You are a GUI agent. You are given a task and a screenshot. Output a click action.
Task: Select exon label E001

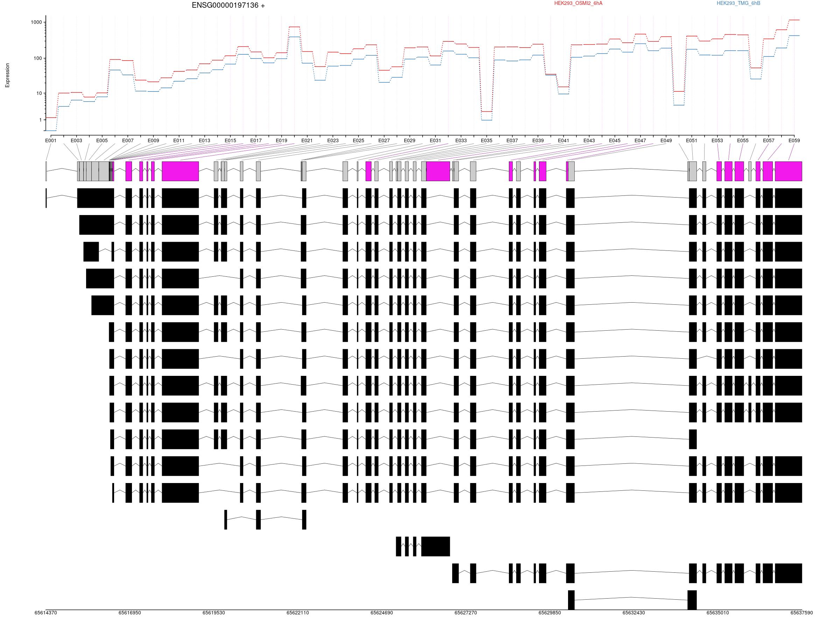click(51, 141)
